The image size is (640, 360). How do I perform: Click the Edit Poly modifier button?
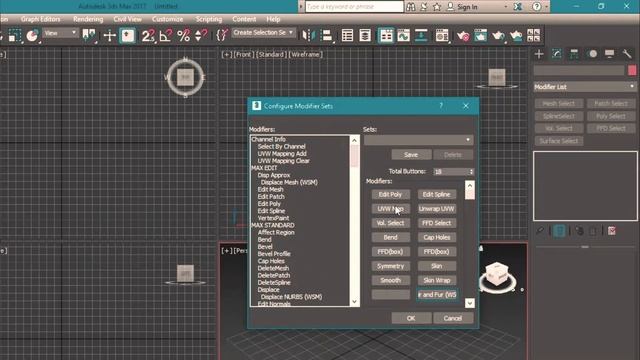(x=391, y=195)
